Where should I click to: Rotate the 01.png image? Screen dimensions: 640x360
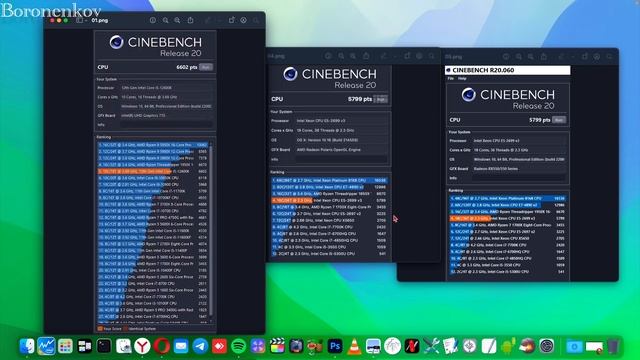coord(231,20)
